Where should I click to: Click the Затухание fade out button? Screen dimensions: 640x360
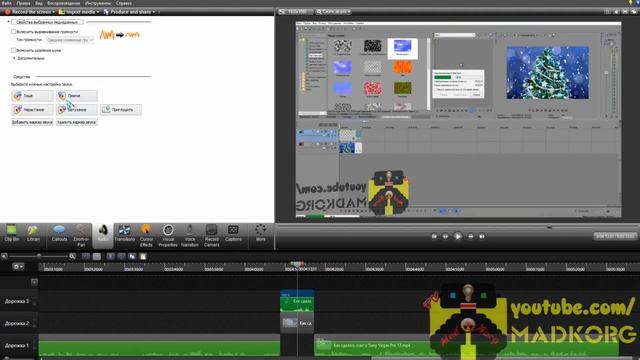pos(77,110)
